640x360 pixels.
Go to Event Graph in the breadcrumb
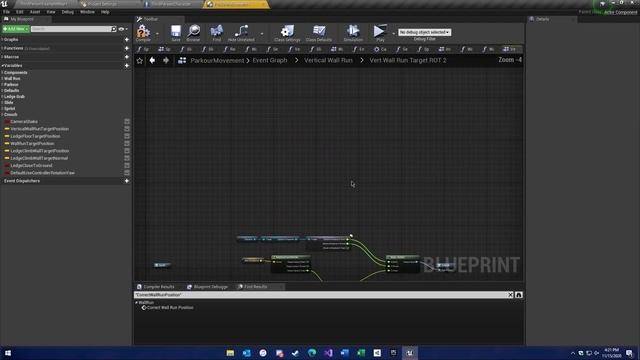(270, 60)
